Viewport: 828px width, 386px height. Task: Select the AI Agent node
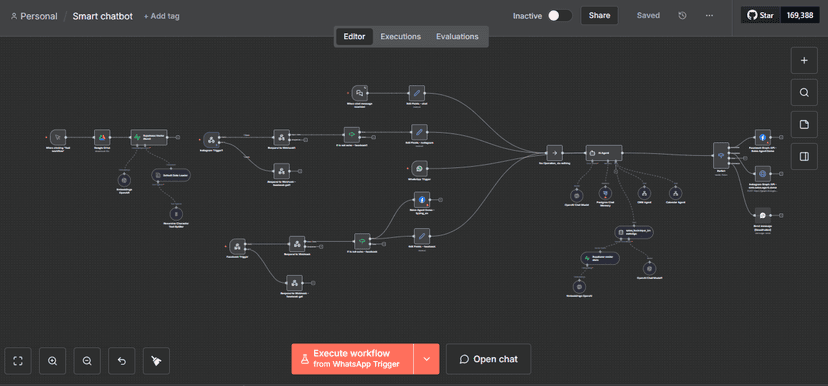point(604,153)
